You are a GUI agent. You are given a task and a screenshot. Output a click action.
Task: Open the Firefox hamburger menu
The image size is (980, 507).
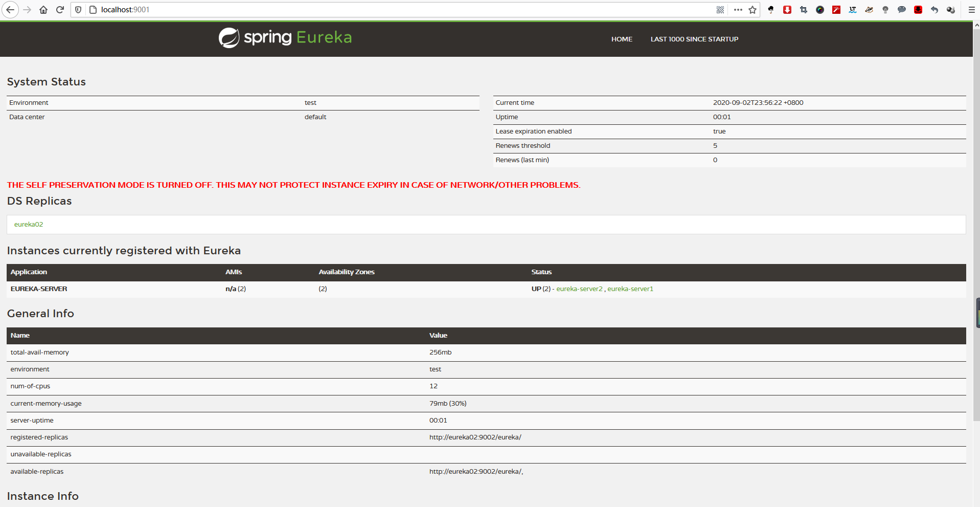(x=971, y=10)
